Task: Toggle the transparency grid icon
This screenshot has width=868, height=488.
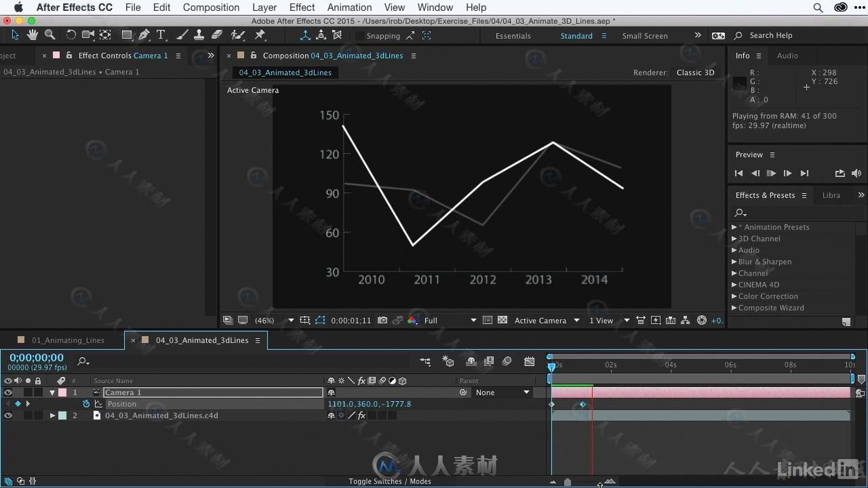Action: click(x=502, y=321)
